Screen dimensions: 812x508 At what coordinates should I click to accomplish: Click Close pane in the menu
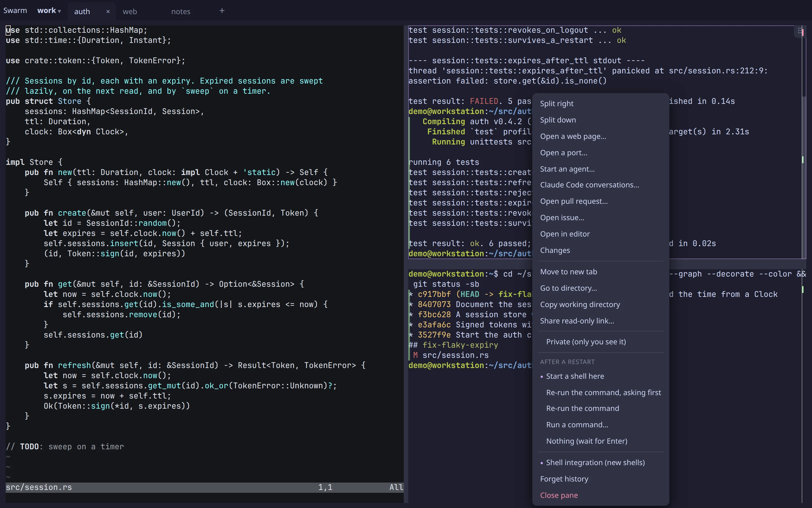click(601, 496)
